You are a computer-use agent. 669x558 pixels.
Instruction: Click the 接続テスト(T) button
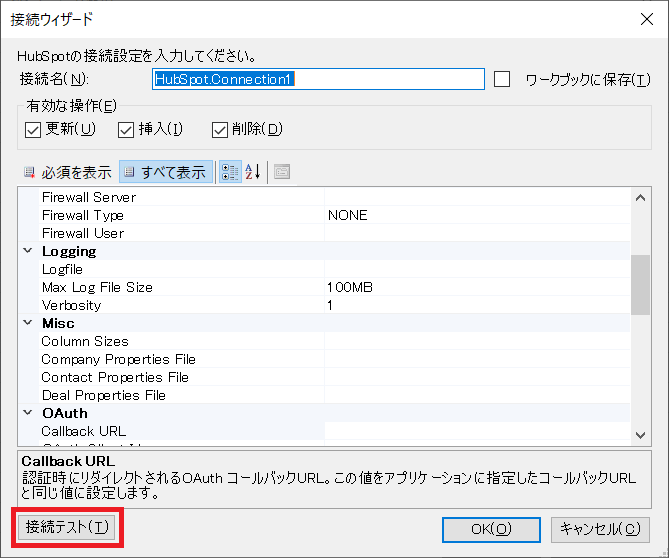[67, 527]
